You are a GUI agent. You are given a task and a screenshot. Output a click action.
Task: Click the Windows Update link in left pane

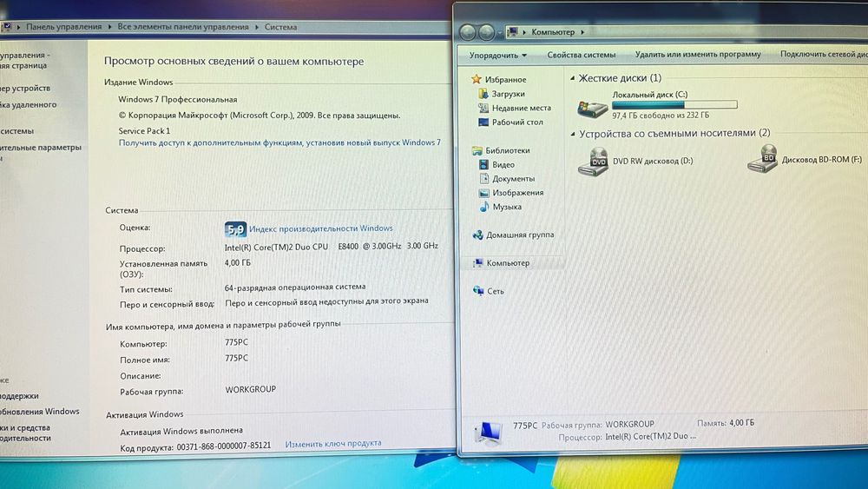[x=39, y=412]
